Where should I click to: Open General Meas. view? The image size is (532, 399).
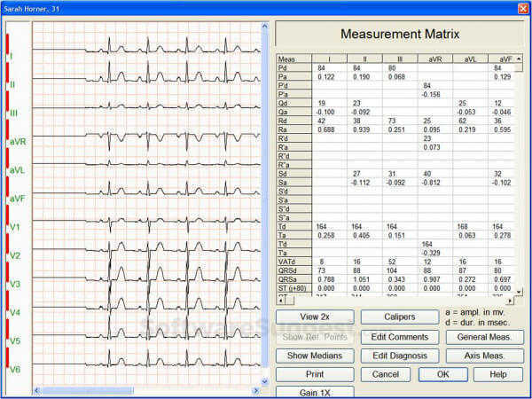pos(484,337)
